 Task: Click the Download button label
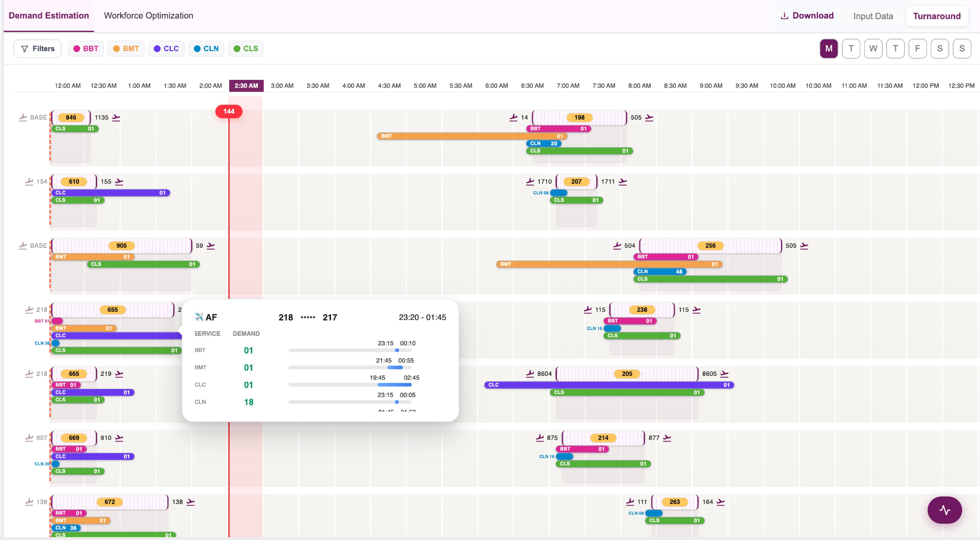pyautogui.click(x=813, y=16)
